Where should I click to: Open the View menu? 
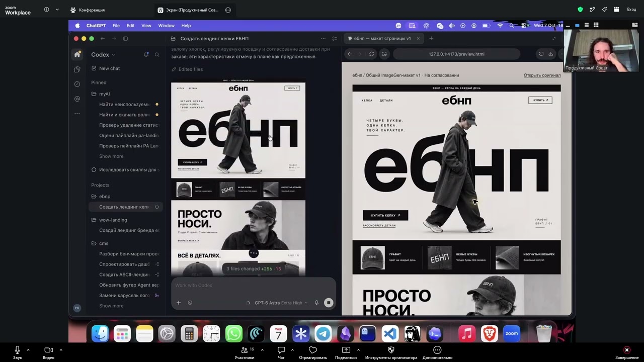click(x=146, y=26)
